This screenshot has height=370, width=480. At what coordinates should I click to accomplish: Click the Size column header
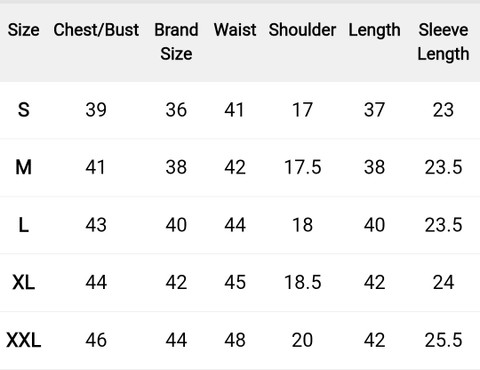[23, 30]
